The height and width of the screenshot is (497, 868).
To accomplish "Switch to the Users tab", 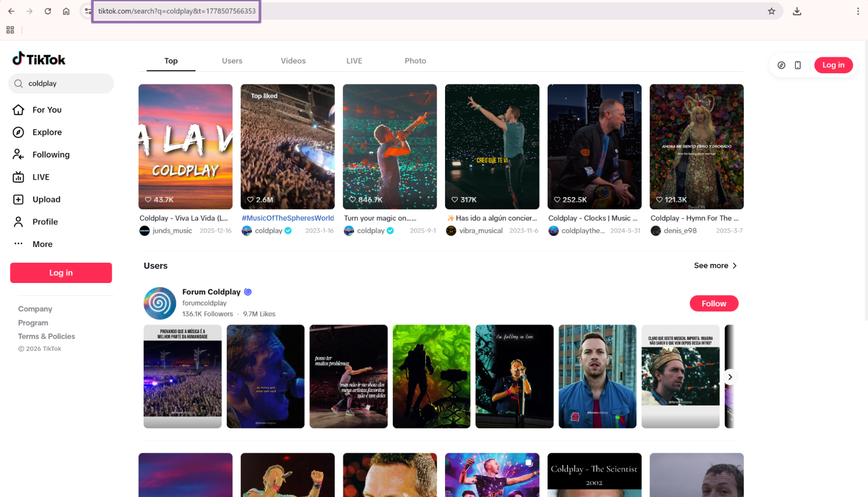I will (x=232, y=61).
